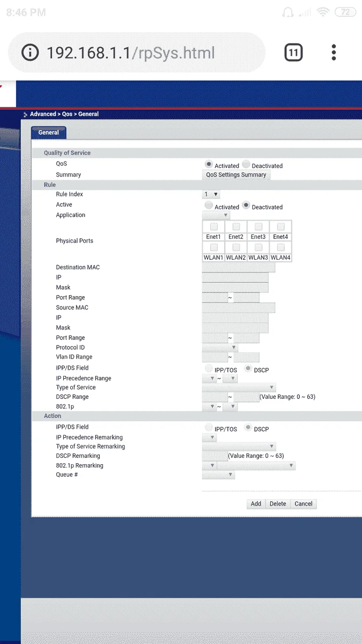The height and width of the screenshot is (644, 362).
Task: Select IPP/TOS in Rule IPP/DS Field
Action: (x=209, y=369)
